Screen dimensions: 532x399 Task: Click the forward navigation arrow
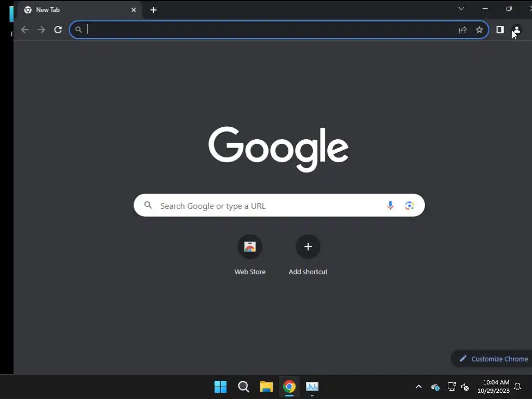[42, 30]
